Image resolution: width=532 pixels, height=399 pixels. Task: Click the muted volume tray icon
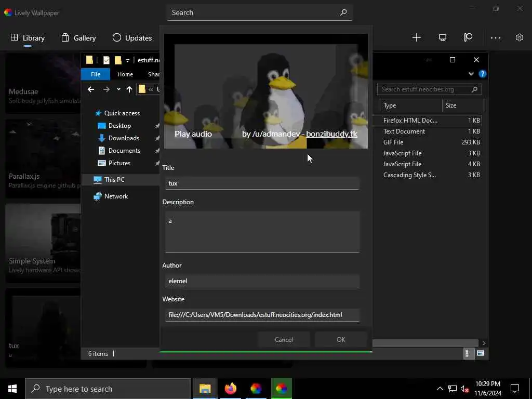464,389
